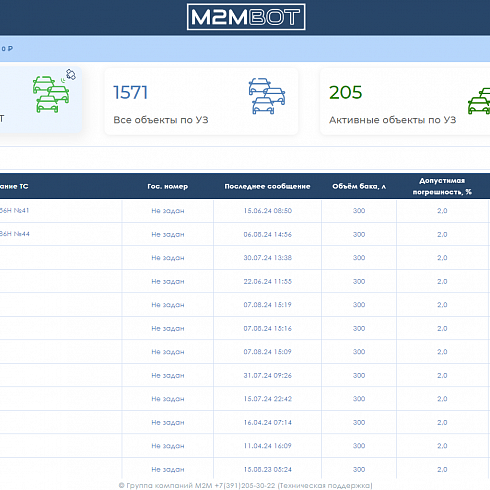
Task: Open the 'Активные объекты по УЗ' card
Action: (x=405, y=101)
